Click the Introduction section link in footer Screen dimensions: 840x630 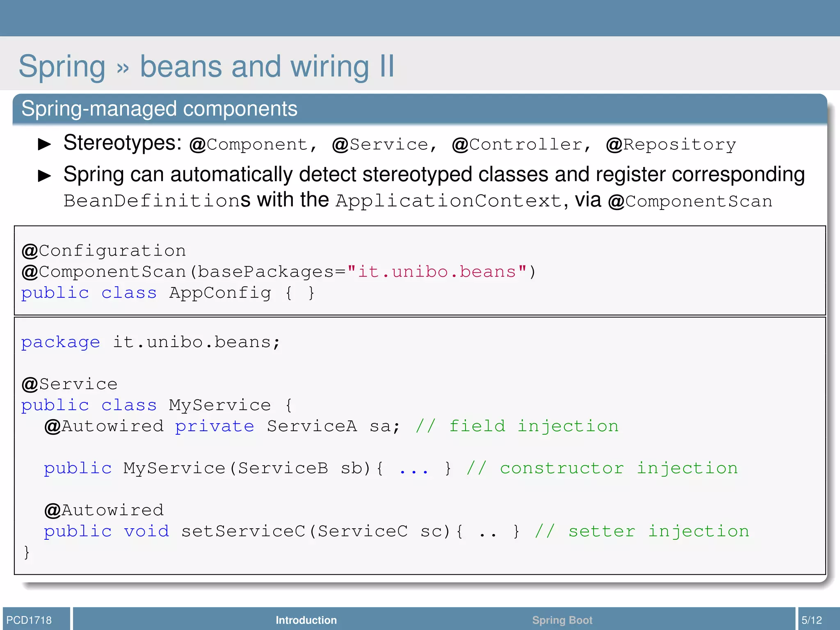(306, 620)
